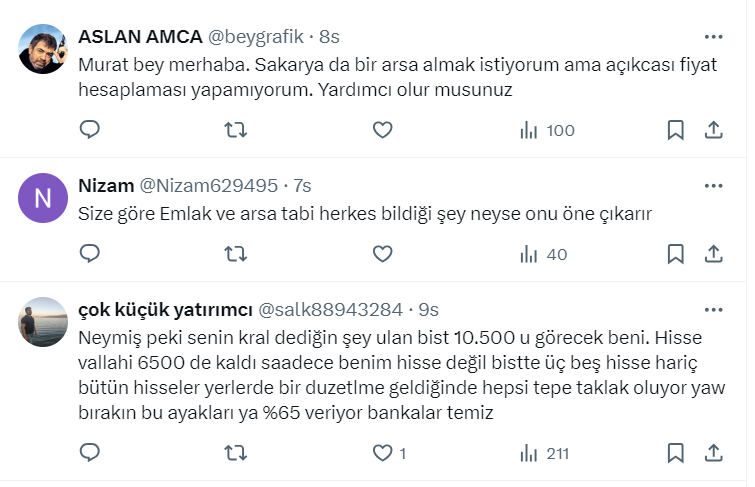755x487 pixels.
Task: View çok küçük yatırımcı tweet analytics count
Action: point(546,453)
